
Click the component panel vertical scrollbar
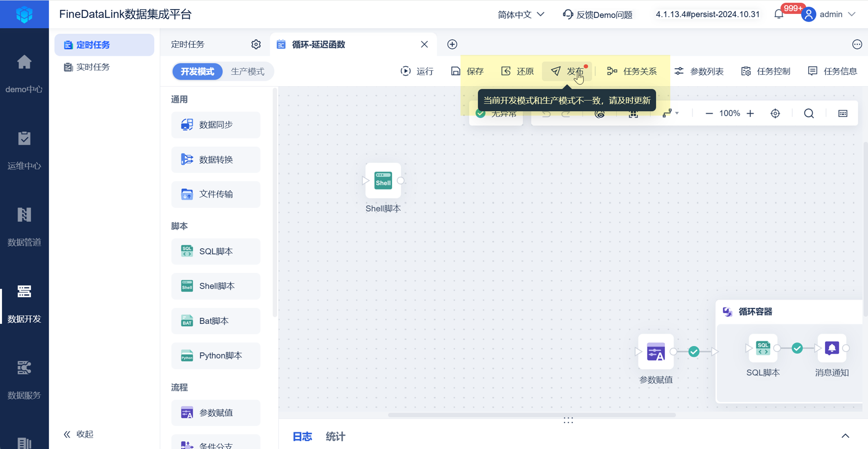[x=275, y=202]
